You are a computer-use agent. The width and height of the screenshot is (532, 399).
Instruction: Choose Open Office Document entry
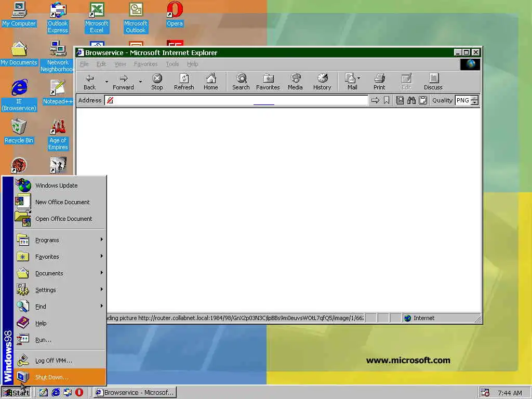[60, 219]
